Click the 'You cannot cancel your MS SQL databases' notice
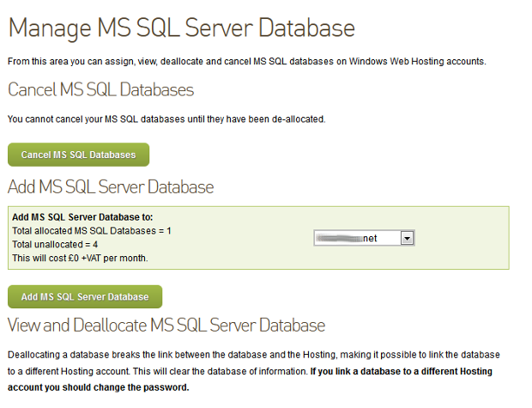Image resolution: width=532 pixels, height=408 pixels. tap(166, 118)
